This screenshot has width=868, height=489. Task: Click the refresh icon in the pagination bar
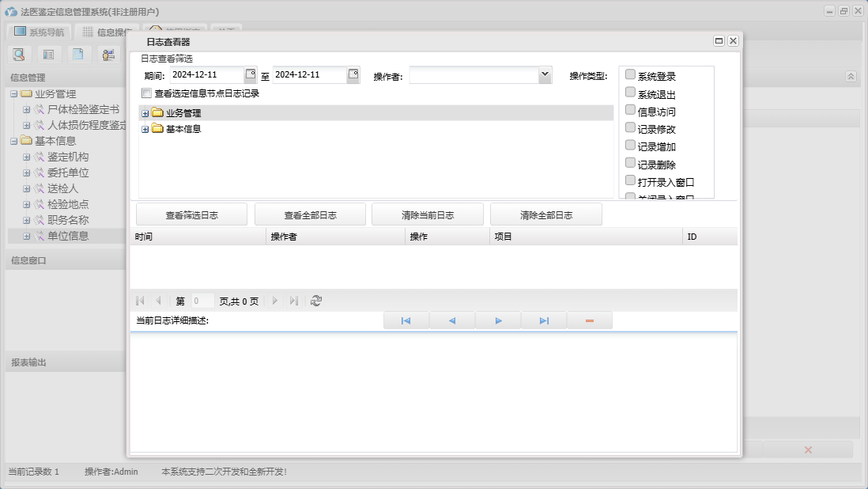[x=316, y=301]
